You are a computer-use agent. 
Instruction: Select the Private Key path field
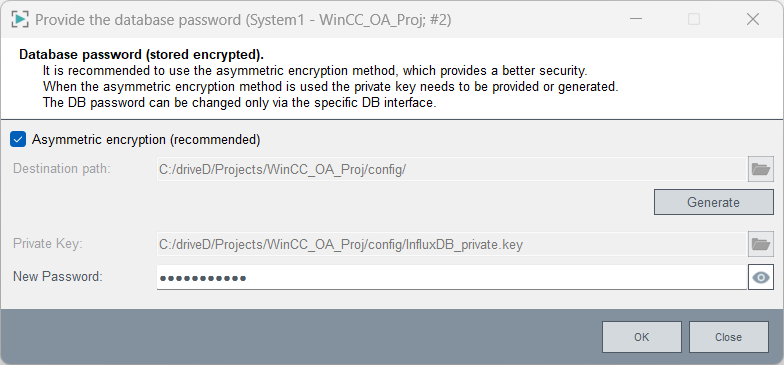pos(452,244)
